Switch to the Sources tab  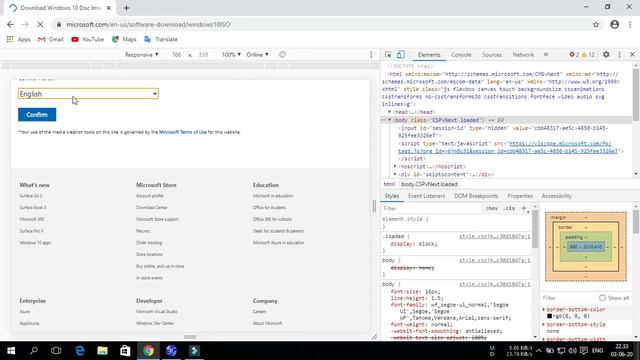pos(491,55)
